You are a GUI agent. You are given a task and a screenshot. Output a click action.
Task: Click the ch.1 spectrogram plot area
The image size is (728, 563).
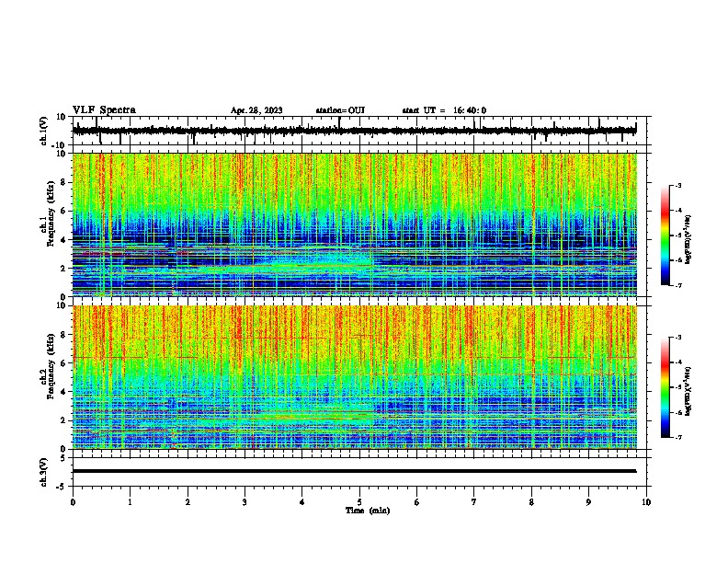[355, 224]
